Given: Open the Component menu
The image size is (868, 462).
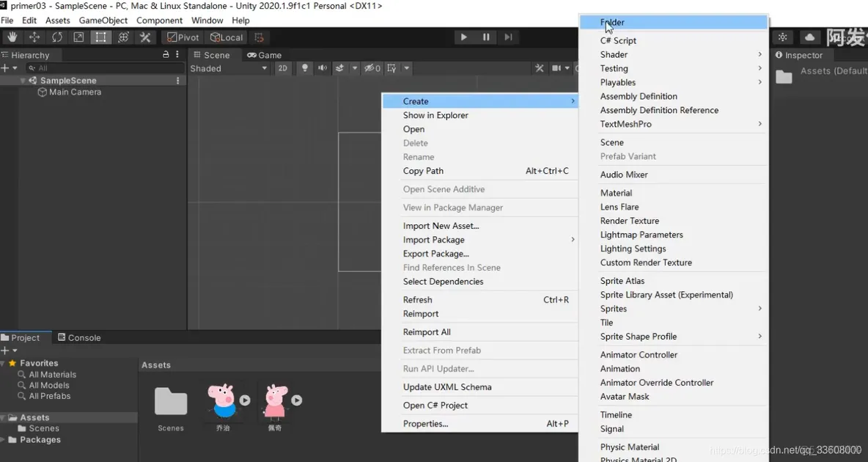Looking at the screenshot, I should tap(159, 20).
